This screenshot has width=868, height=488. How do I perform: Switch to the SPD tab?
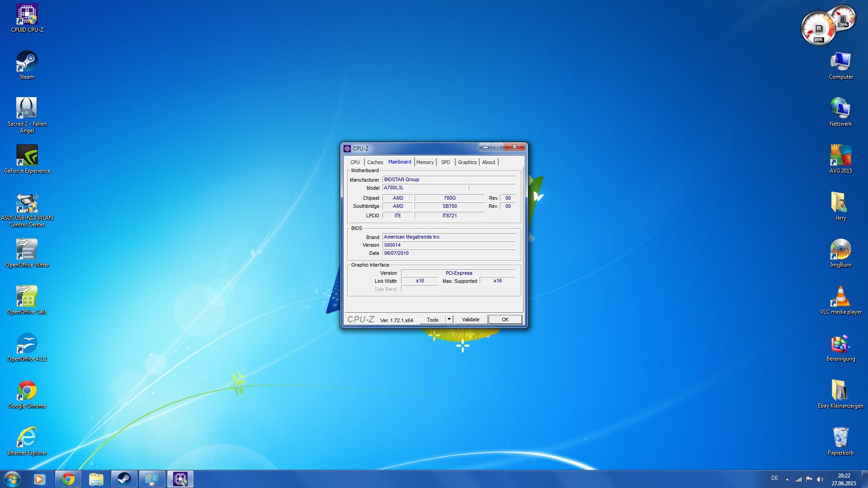(x=445, y=162)
